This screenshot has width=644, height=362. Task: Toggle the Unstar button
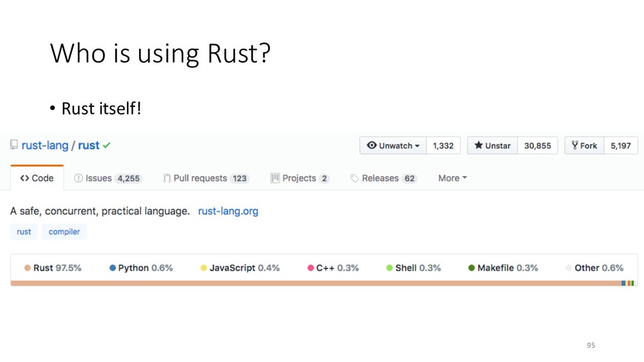tap(492, 146)
